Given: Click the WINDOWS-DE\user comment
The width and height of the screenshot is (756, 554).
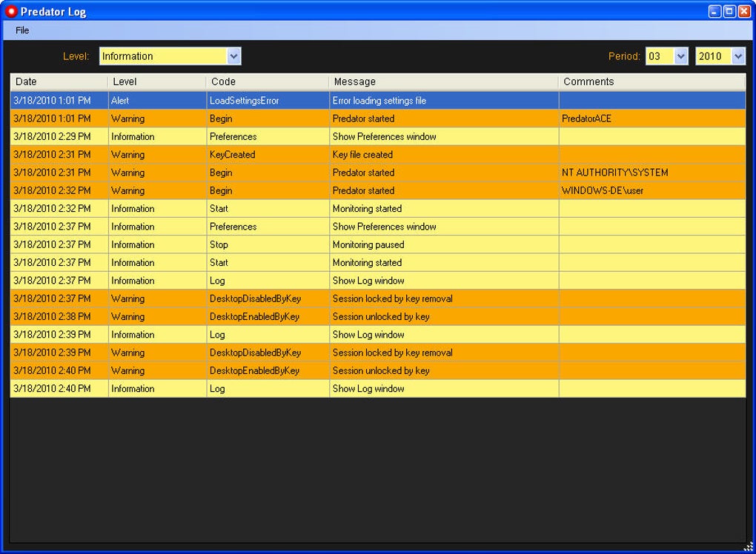Looking at the screenshot, I should click(x=652, y=190).
